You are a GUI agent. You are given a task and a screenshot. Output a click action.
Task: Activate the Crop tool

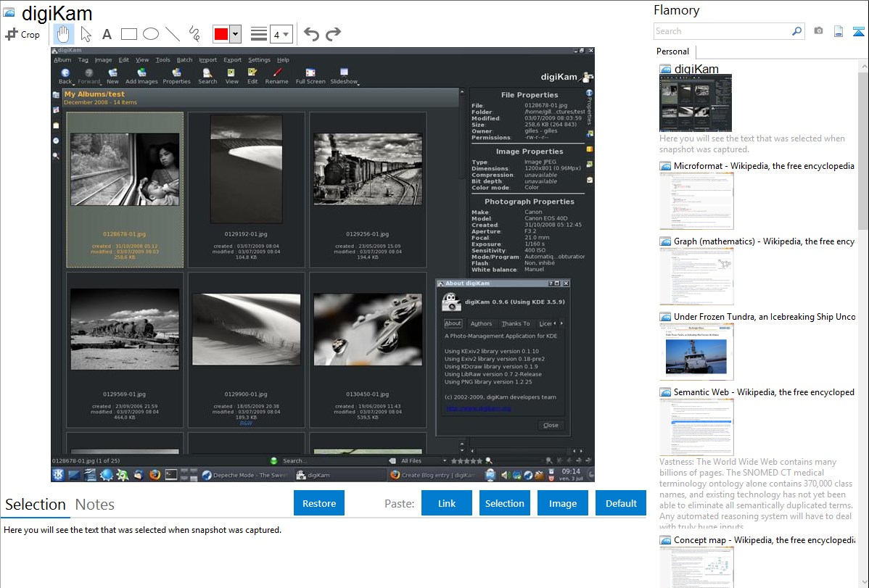(22, 34)
